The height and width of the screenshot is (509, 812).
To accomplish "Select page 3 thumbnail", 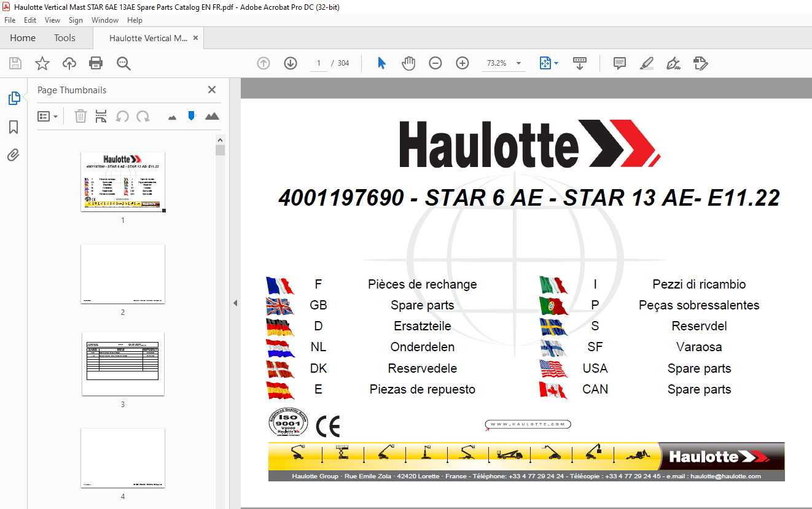I will click(x=123, y=364).
